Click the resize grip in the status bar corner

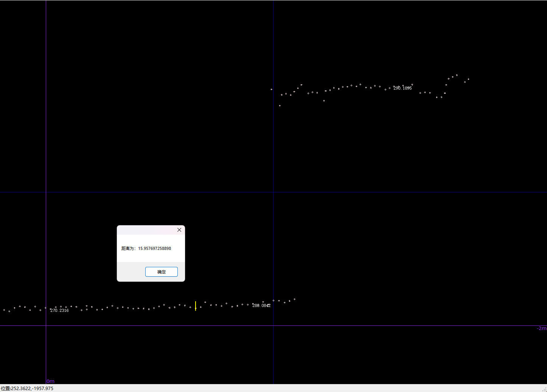point(544,389)
